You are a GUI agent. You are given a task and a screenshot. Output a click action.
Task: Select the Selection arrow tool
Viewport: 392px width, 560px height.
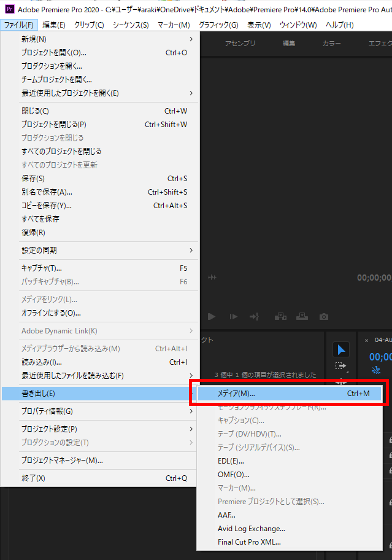[341, 349]
